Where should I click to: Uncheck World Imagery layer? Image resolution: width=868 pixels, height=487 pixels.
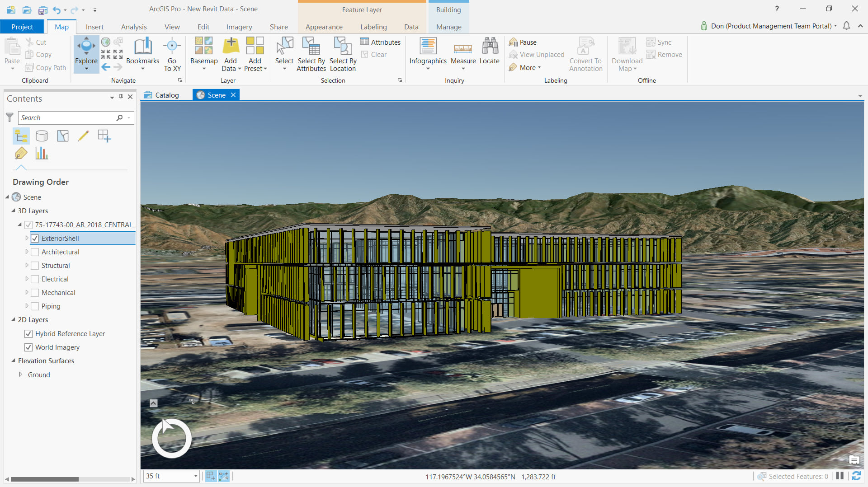point(28,347)
